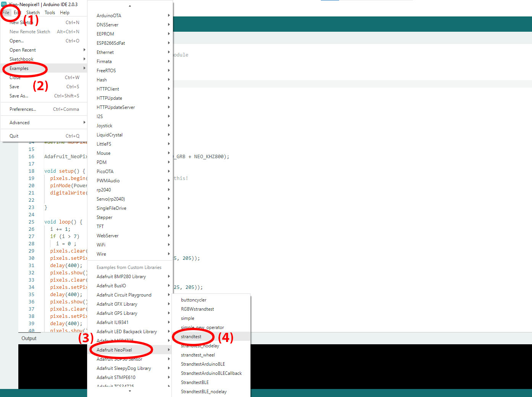Expand the Examples submenu
Image resolution: width=532 pixels, height=397 pixels.
(x=44, y=68)
